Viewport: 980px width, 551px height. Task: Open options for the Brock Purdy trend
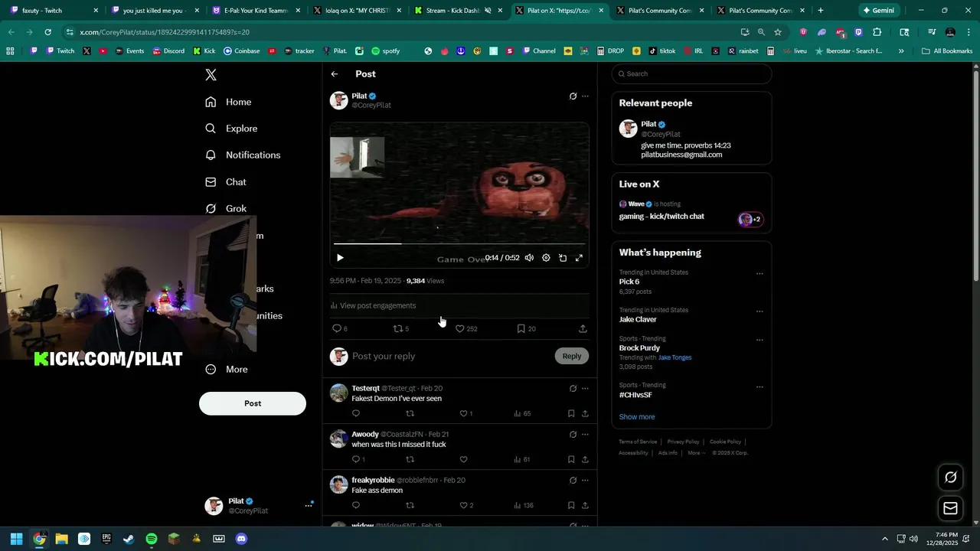(x=759, y=340)
